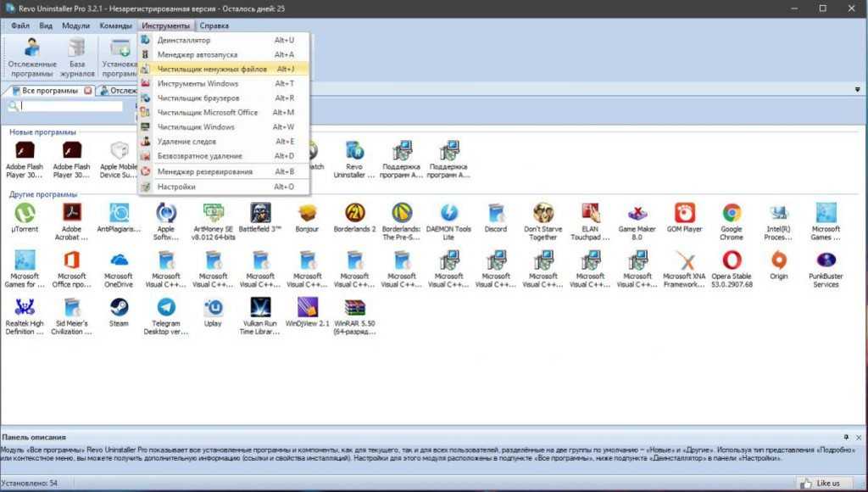Click the Opera Stable program icon
868x492 pixels.
[x=732, y=261]
